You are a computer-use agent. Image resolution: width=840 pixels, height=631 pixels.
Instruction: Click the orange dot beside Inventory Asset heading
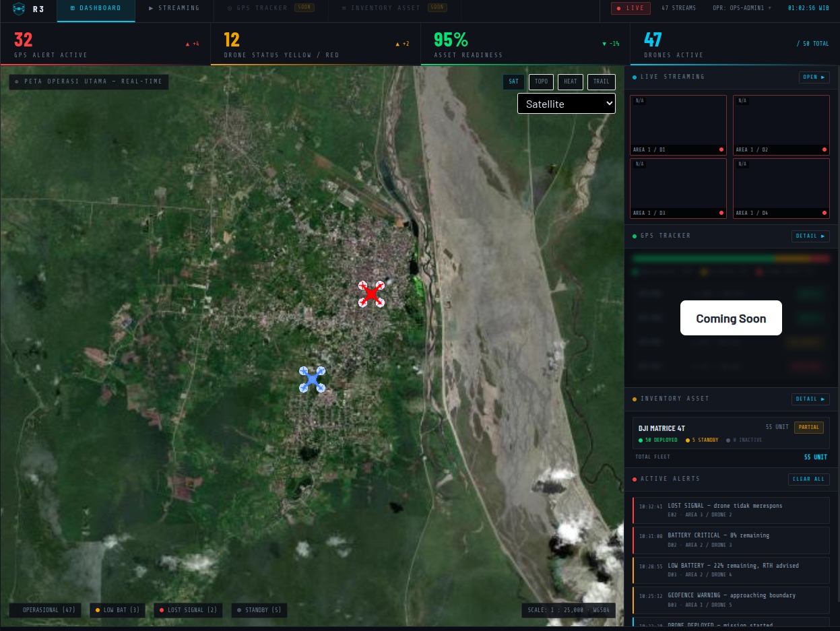click(635, 399)
